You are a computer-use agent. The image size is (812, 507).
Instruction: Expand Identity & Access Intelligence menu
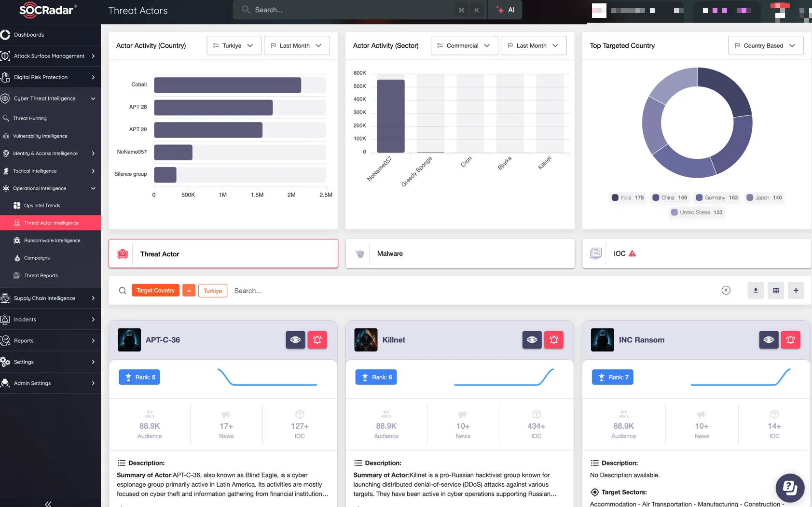[50, 154]
